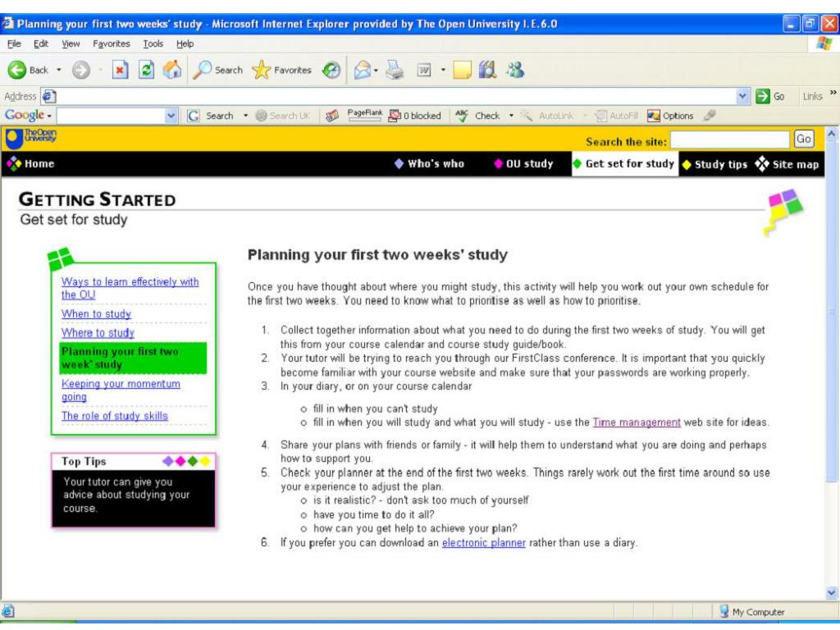Click the Home nav item
Image resolution: width=840 pixels, height=630 pixels.
point(30,164)
